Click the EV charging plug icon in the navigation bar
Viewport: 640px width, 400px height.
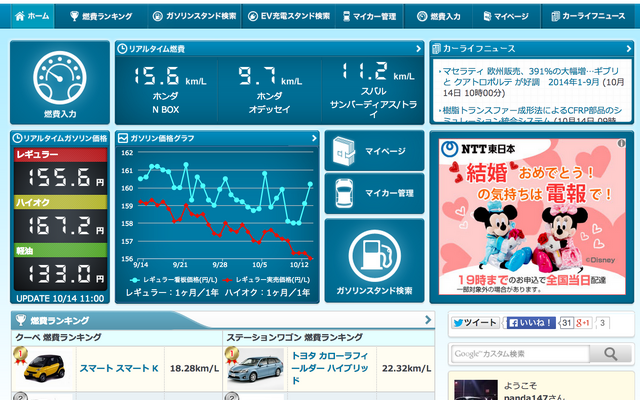coord(253,16)
